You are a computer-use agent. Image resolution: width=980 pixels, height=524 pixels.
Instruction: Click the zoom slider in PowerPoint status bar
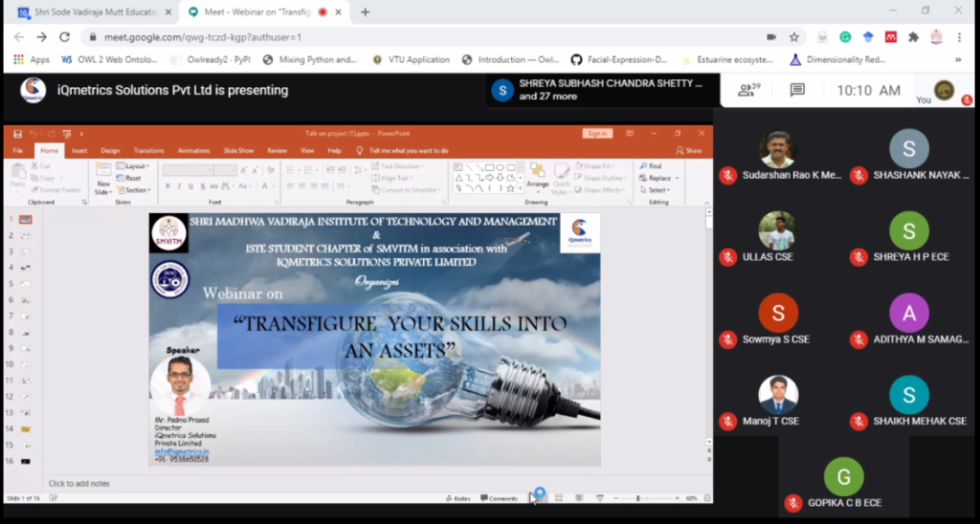point(638,498)
